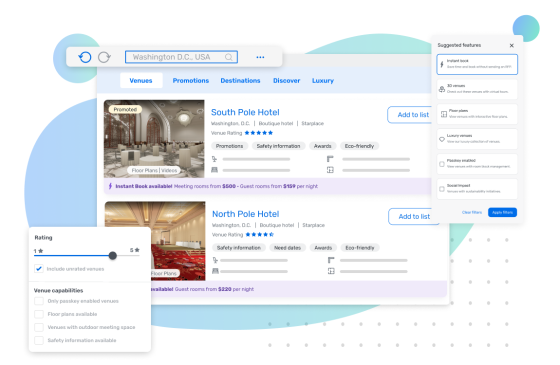Select the 3D venues icon
Screen dimensions: 560x365
(x=442, y=89)
